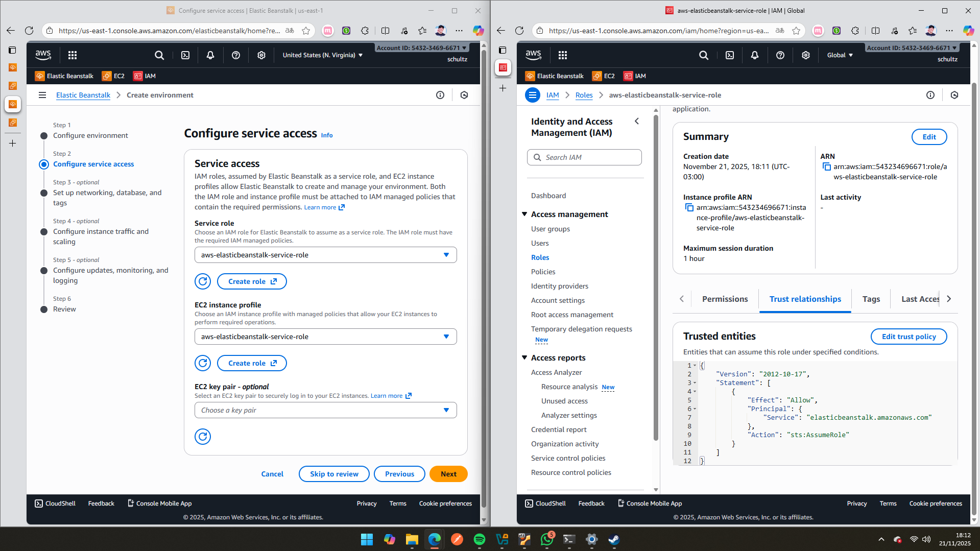Switch to Permissions tab
The image size is (980, 551).
coord(725,299)
